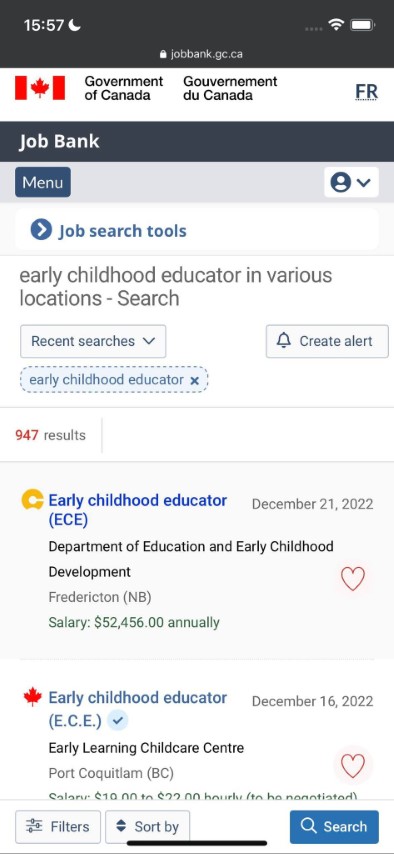Screen dimensions: 394x854
Task: Click the bell icon to create alert
Action: 283,341
